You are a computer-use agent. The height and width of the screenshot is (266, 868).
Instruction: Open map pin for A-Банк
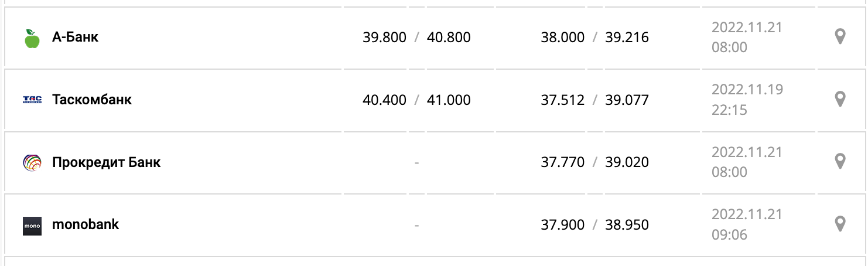click(x=840, y=37)
